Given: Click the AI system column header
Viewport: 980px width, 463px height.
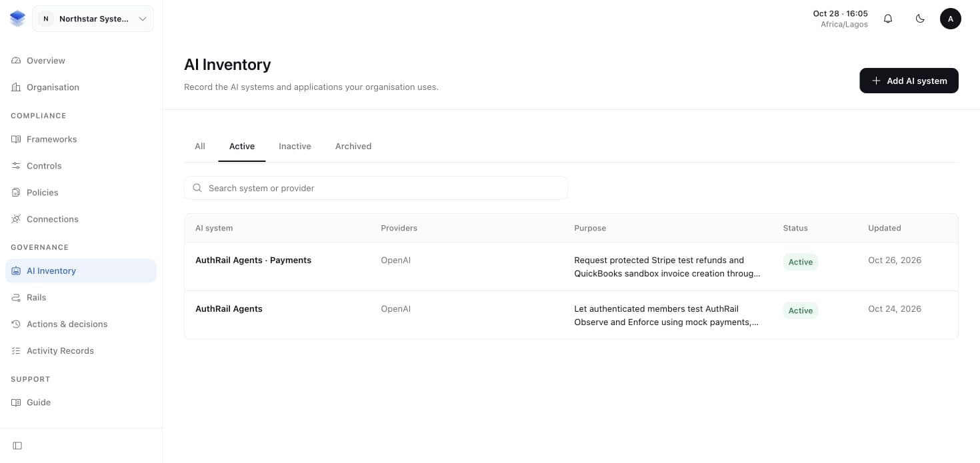Looking at the screenshot, I should point(214,228).
